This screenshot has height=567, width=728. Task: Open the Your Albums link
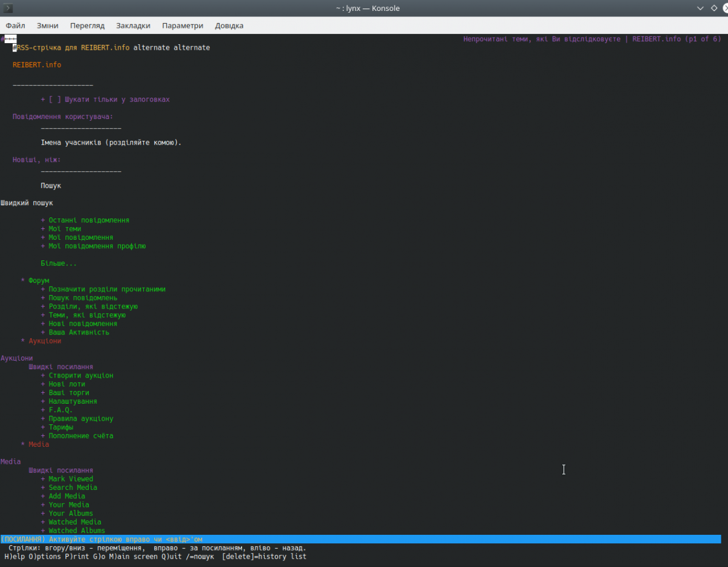(71, 514)
